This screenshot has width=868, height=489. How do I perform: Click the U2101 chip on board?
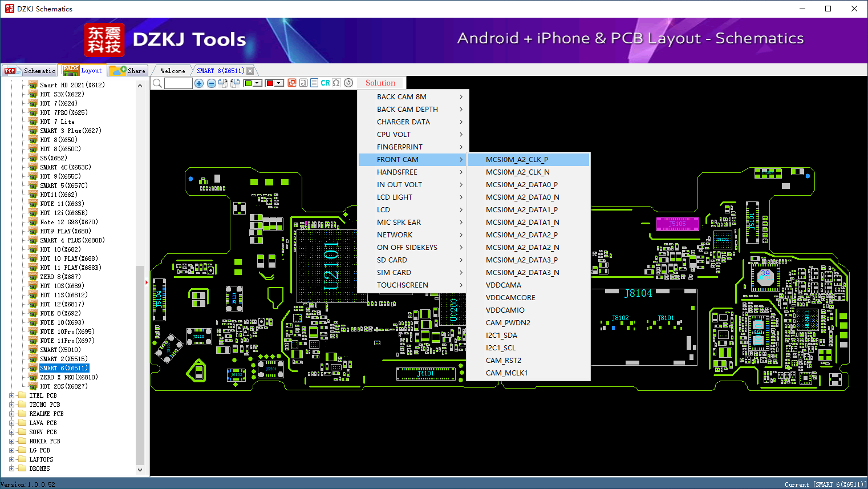pyautogui.click(x=331, y=265)
